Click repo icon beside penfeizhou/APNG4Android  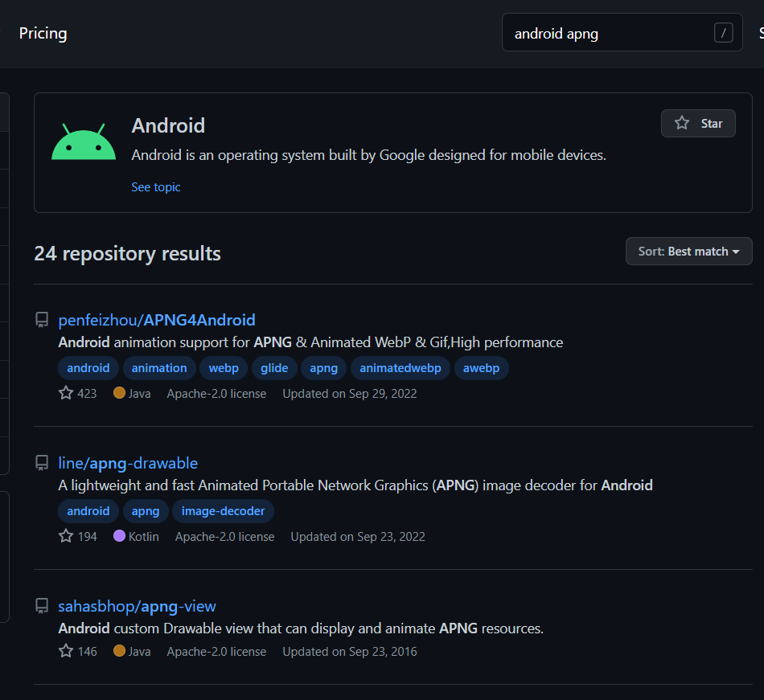click(x=42, y=320)
